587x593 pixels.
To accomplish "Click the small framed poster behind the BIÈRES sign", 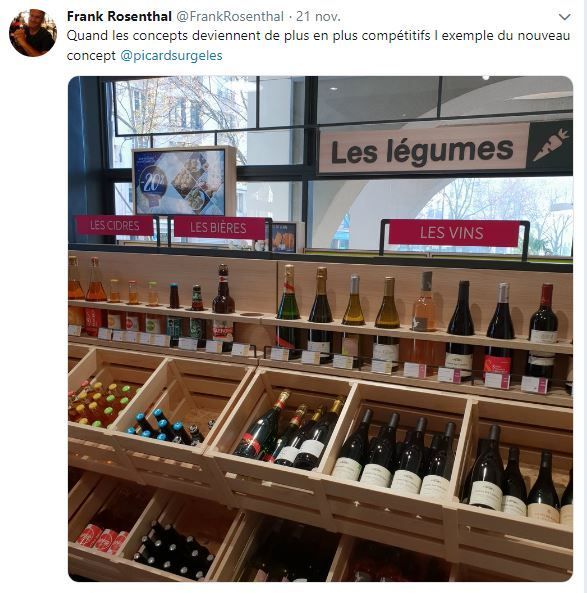I will pyautogui.click(x=284, y=238).
